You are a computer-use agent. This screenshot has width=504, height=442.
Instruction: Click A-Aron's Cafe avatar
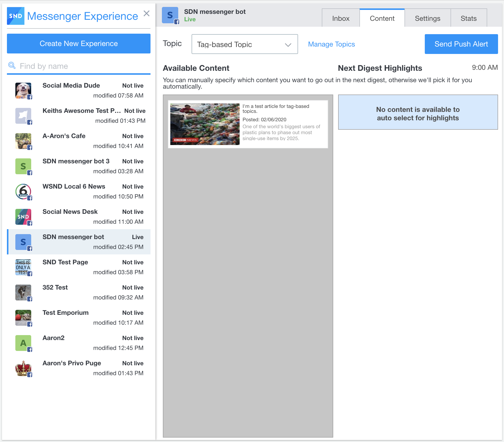pyautogui.click(x=23, y=141)
